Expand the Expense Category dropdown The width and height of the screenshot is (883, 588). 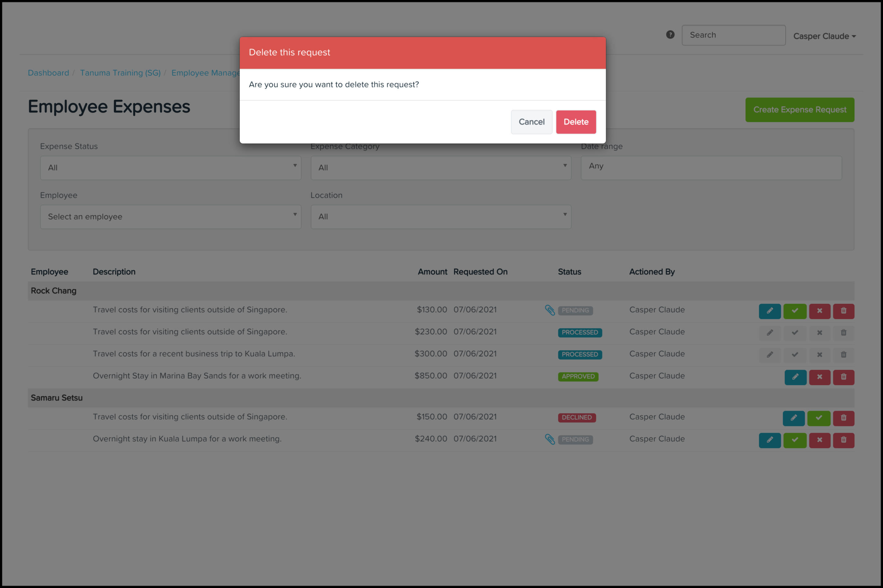[441, 168]
